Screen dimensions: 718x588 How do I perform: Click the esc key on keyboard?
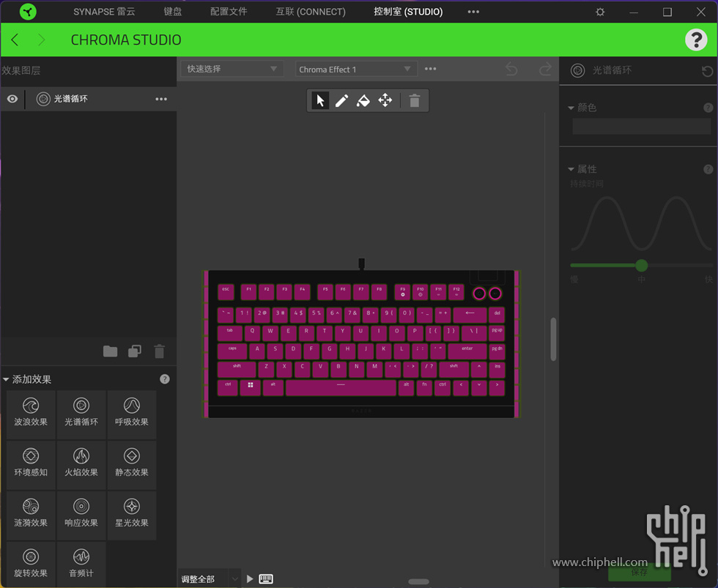(226, 291)
